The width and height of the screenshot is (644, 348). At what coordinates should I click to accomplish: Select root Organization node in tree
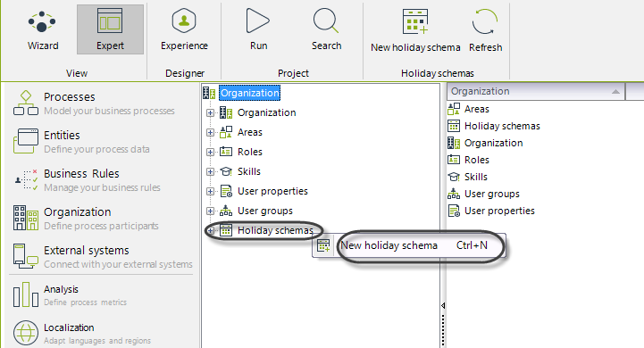point(250,93)
